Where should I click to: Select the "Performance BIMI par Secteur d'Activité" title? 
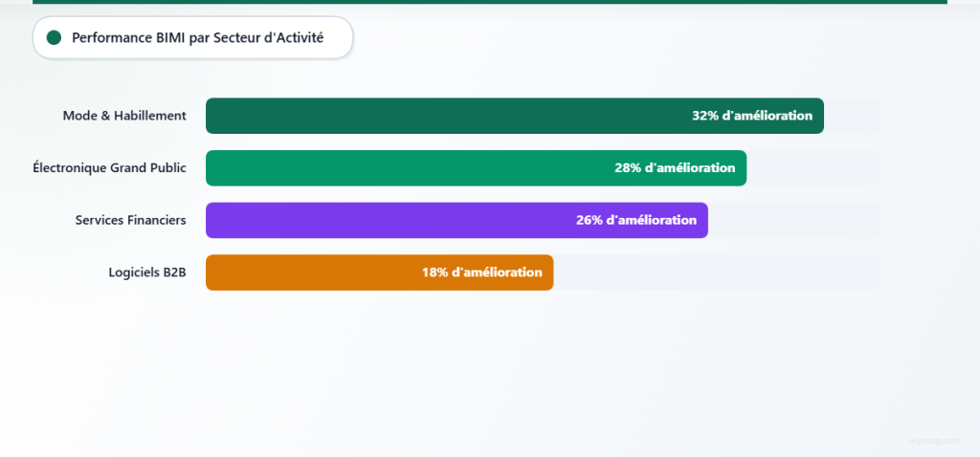[197, 37]
